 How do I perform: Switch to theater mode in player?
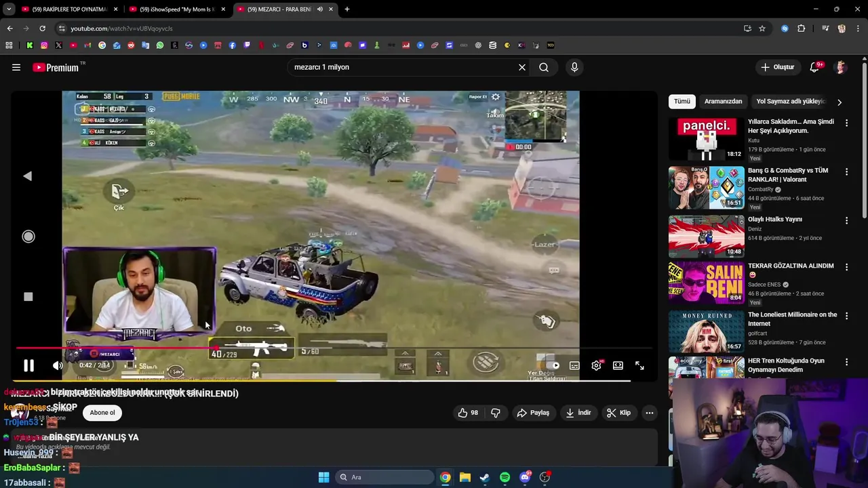click(618, 365)
